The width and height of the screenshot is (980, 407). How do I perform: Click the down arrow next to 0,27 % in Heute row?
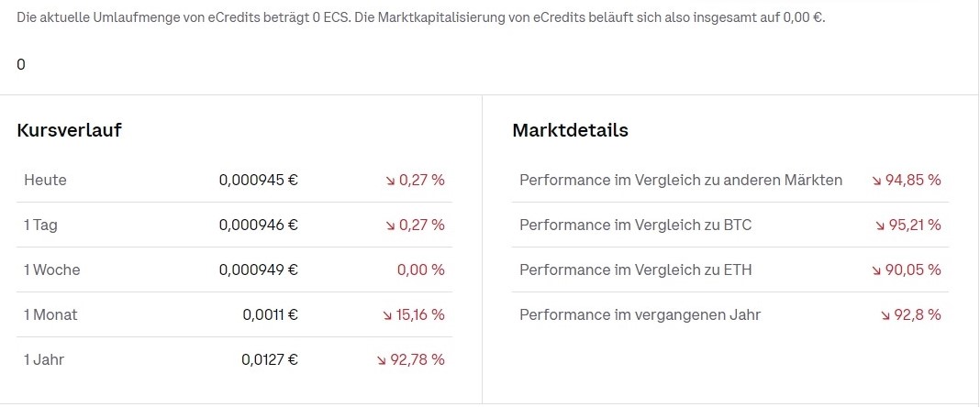[x=390, y=181]
